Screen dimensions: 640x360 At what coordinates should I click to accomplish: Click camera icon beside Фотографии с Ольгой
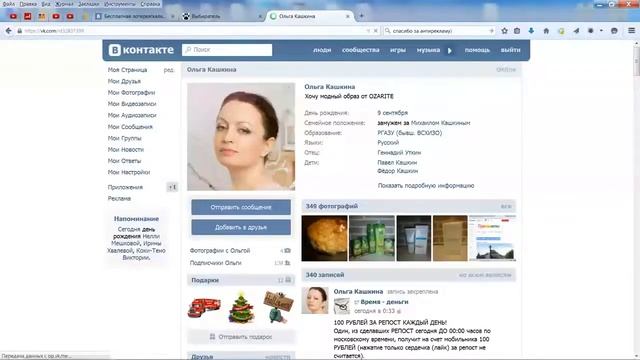coord(287,251)
